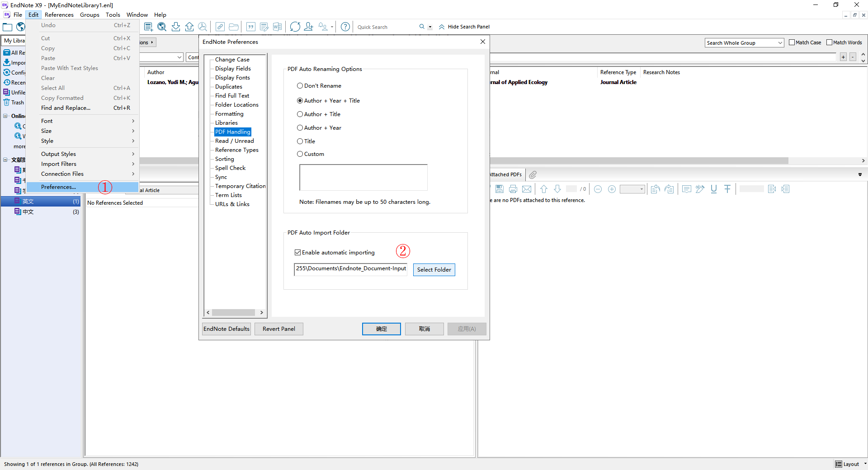868x470 pixels.
Task: Click the auto import folder path field
Action: pyautogui.click(x=351, y=269)
